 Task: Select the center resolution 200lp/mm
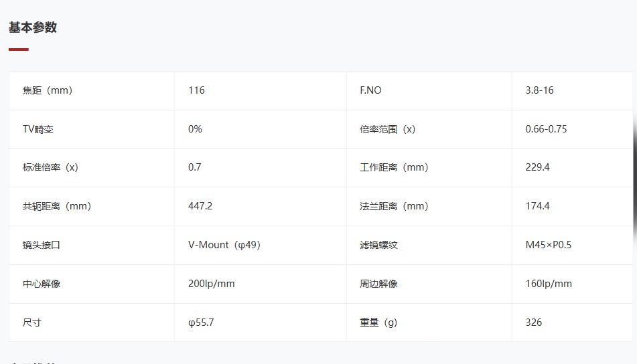(211, 284)
